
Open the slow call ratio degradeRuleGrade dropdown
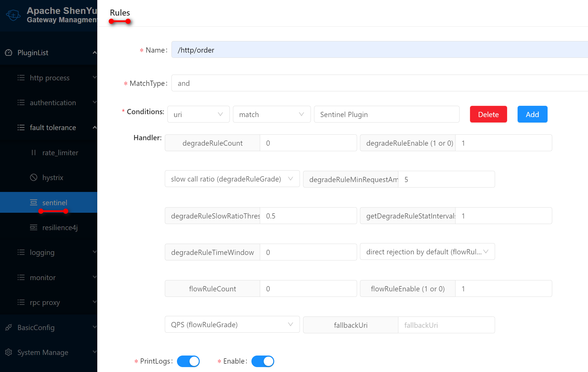pyautogui.click(x=232, y=179)
